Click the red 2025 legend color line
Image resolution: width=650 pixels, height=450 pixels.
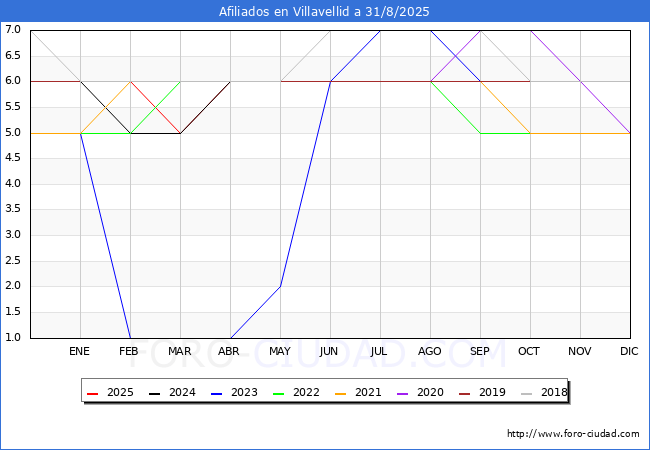coord(94,393)
